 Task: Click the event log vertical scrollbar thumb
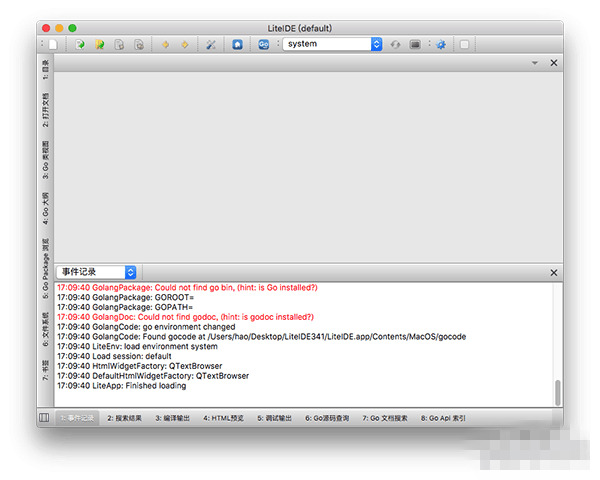[558, 393]
